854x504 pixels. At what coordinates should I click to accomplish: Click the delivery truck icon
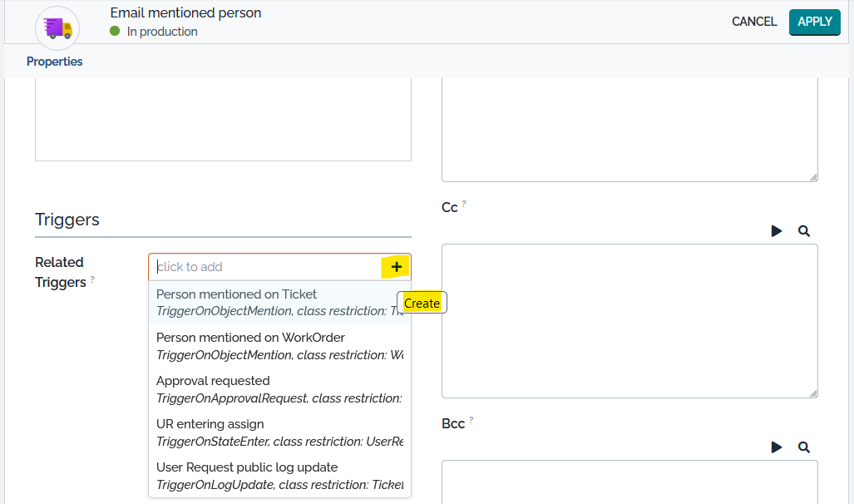[57, 28]
